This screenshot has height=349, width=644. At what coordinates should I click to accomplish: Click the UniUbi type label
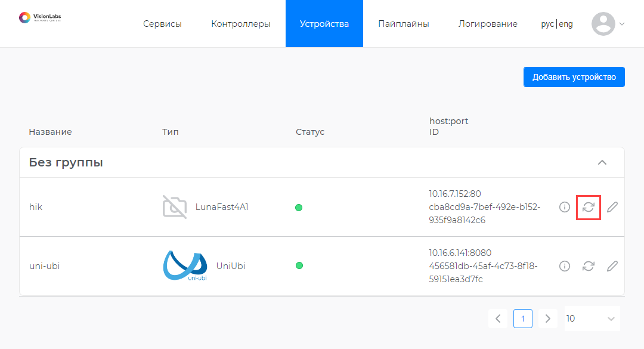click(231, 266)
